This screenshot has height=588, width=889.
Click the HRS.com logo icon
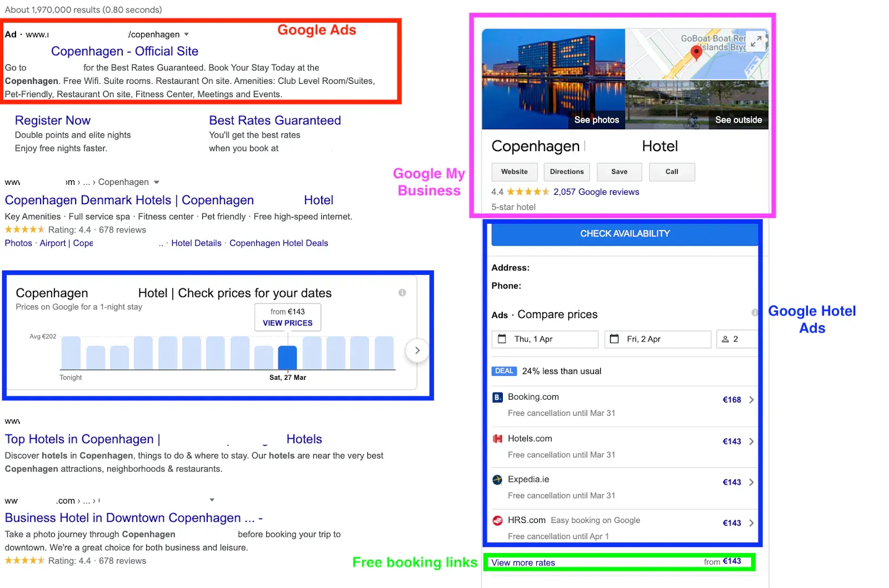[497, 521]
